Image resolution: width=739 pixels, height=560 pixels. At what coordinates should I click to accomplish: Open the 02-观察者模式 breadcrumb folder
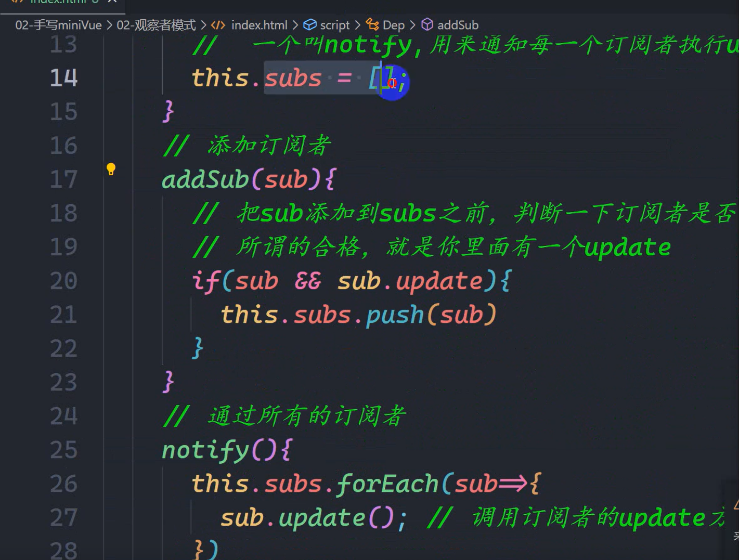[156, 25]
